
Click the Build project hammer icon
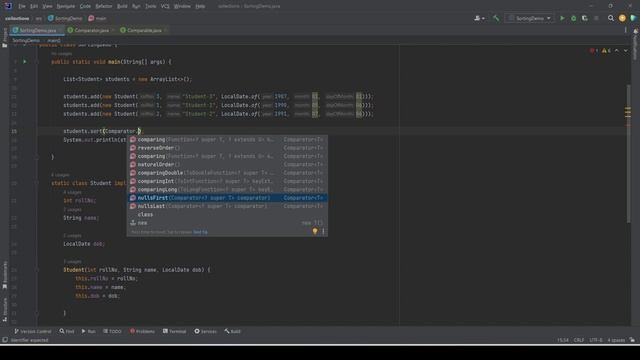(496, 18)
